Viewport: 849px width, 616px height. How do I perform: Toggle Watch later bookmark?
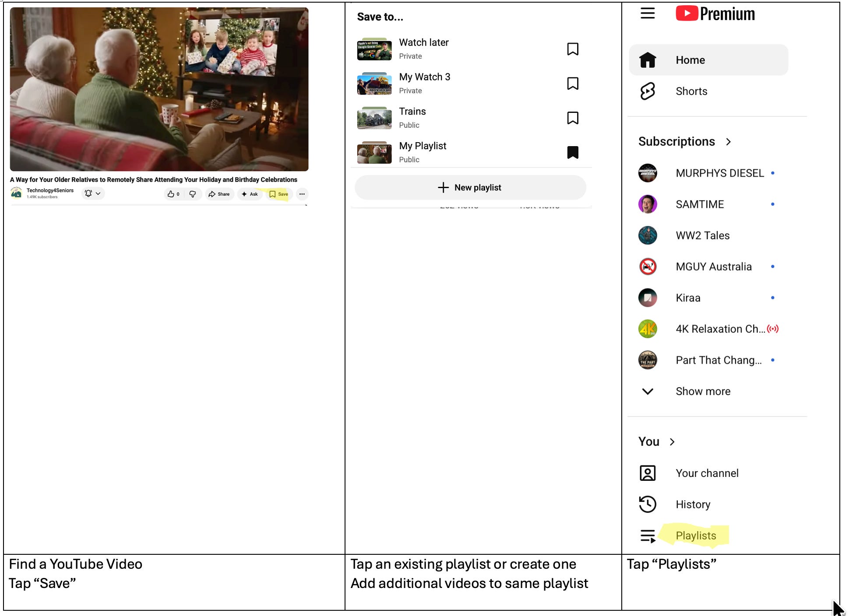(573, 49)
